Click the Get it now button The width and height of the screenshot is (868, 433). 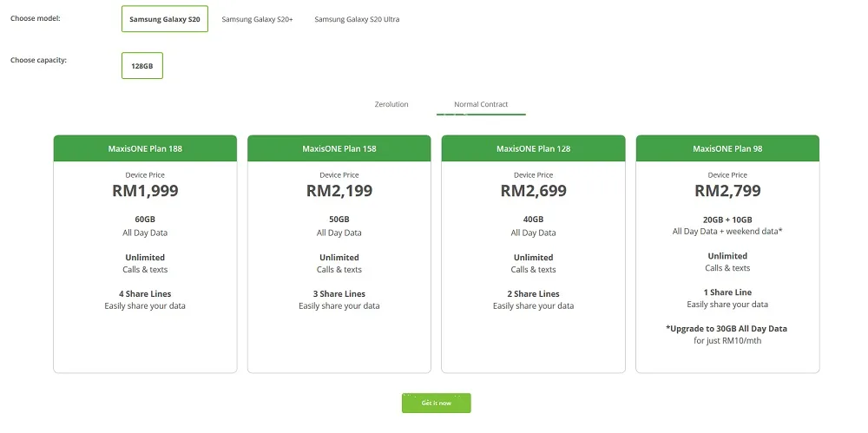click(437, 403)
